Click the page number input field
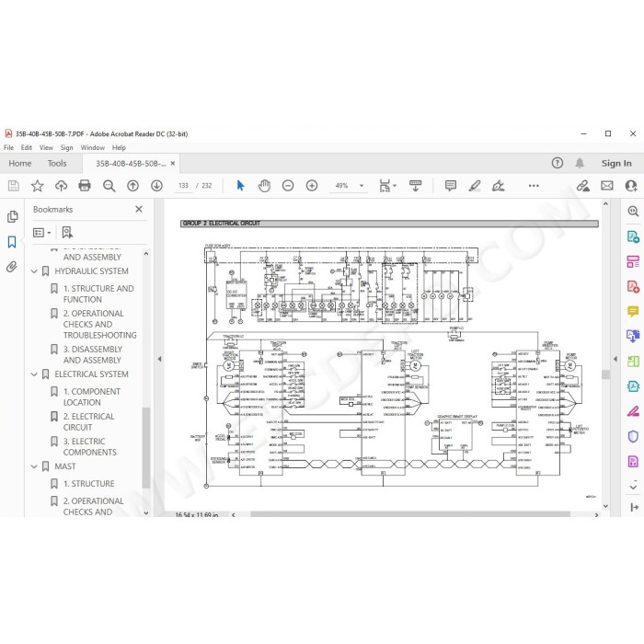644x644 pixels. tap(183, 186)
